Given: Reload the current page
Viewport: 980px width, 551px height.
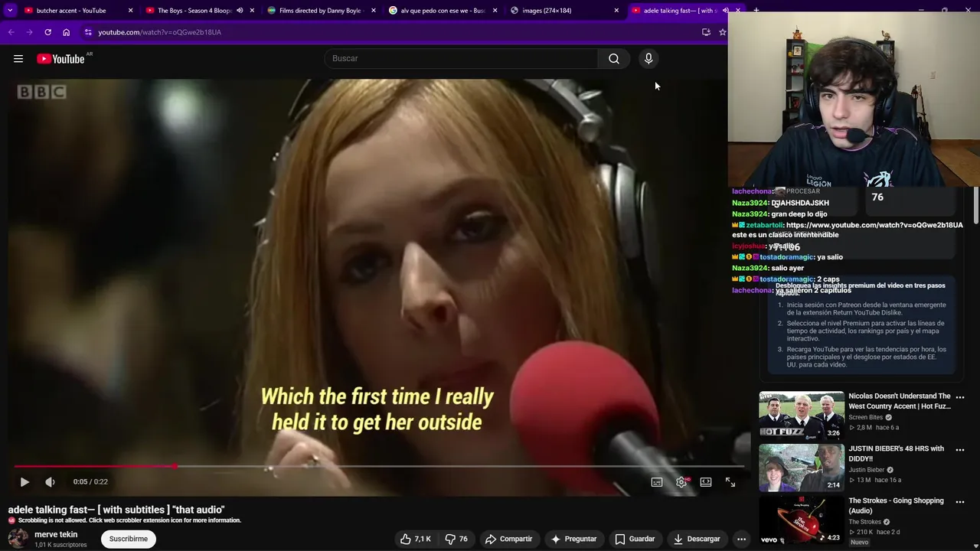Looking at the screenshot, I should click(x=47, y=32).
